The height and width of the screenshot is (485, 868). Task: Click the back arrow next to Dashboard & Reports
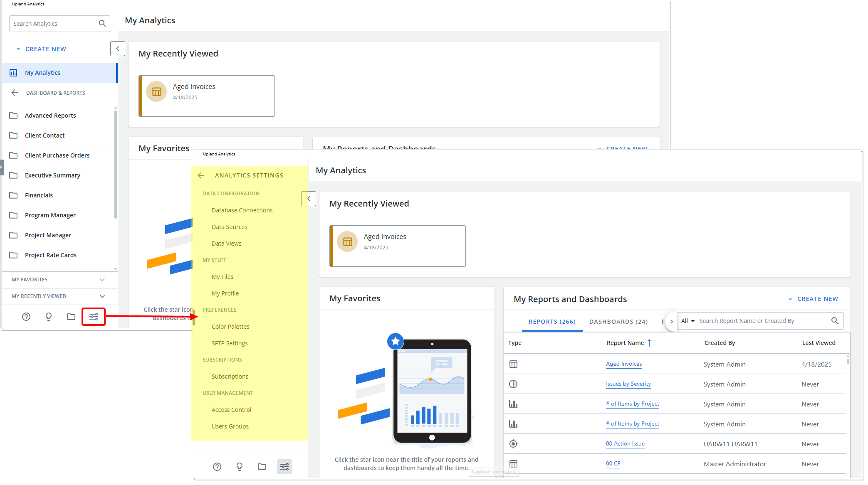tap(15, 93)
